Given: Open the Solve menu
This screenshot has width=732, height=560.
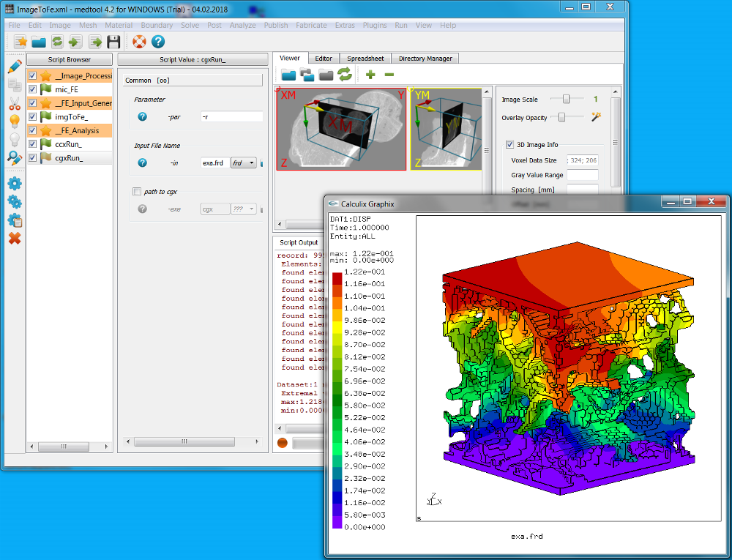Looking at the screenshot, I should pyautogui.click(x=190, y=25).
